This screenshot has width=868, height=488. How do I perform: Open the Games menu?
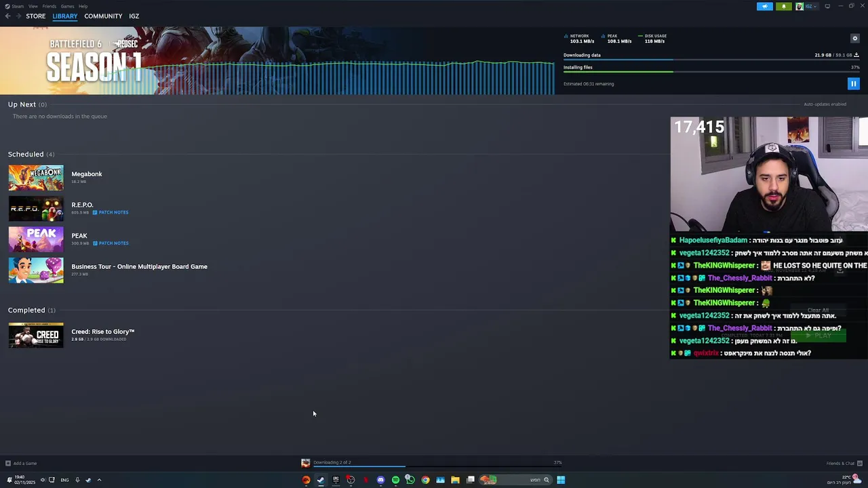coord(67,6)
